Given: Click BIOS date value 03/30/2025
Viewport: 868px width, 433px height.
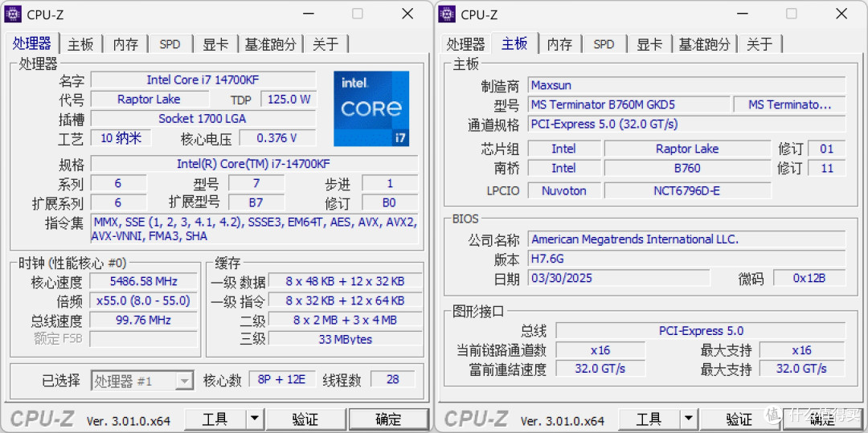Looking at the screenshot, I should coord(618,278).
